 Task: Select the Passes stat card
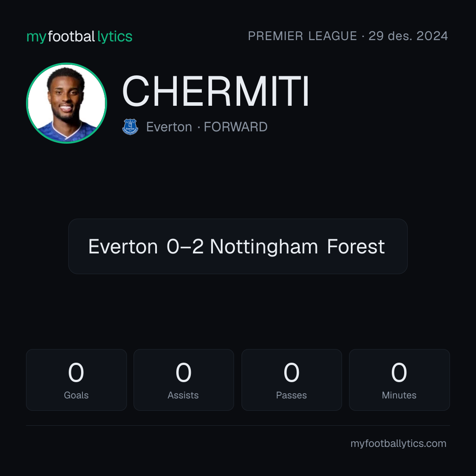(x=291, y=380)
